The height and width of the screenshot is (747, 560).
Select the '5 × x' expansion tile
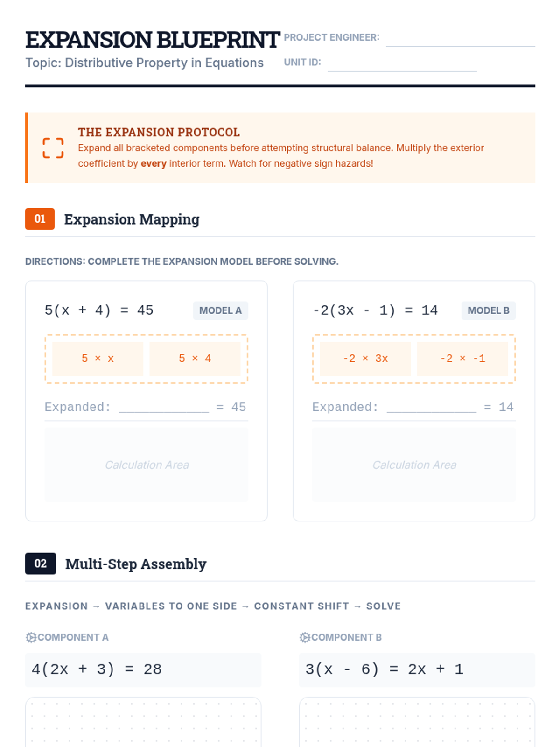pyautogui.click(x=98, y=359)
